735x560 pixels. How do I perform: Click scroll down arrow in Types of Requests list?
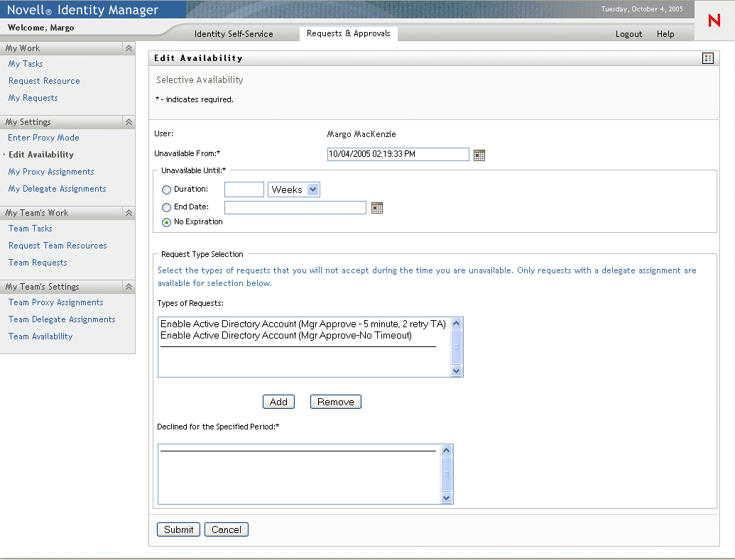[x=456, y=370]
